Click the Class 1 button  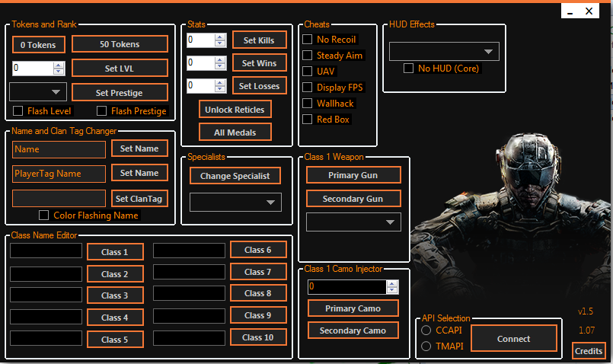tap(115, 252)
